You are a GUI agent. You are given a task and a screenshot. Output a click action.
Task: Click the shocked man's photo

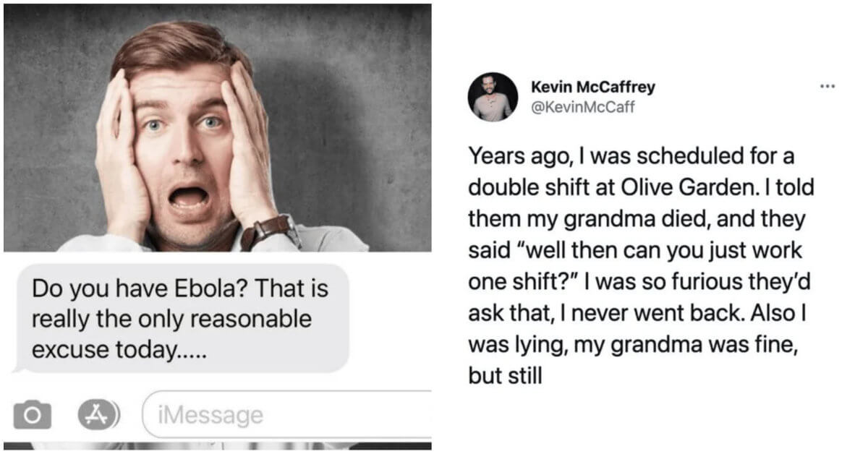[x=217, y=130]
